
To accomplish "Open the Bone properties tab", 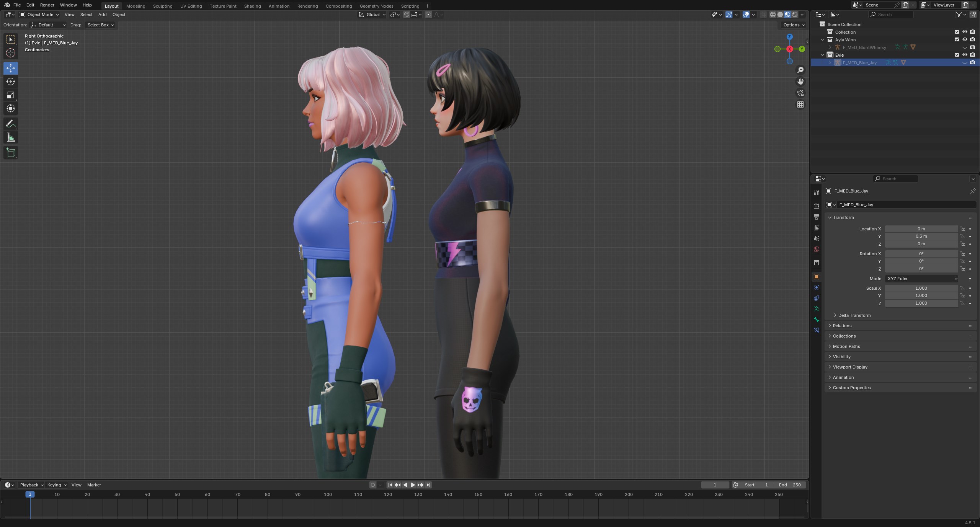I will (816, 319).
